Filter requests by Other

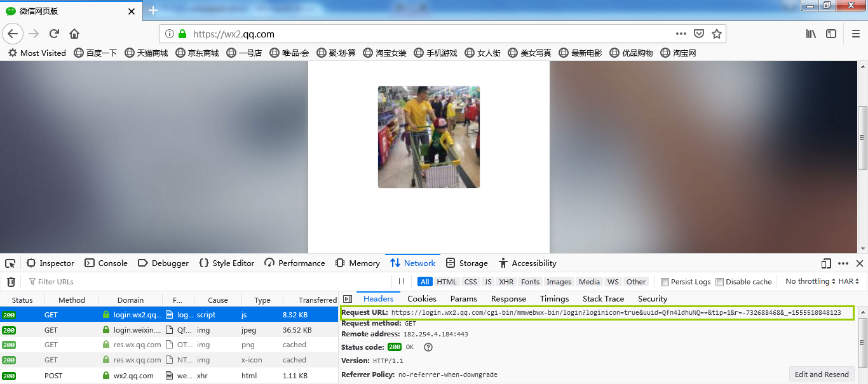click(x=636, y=282)
